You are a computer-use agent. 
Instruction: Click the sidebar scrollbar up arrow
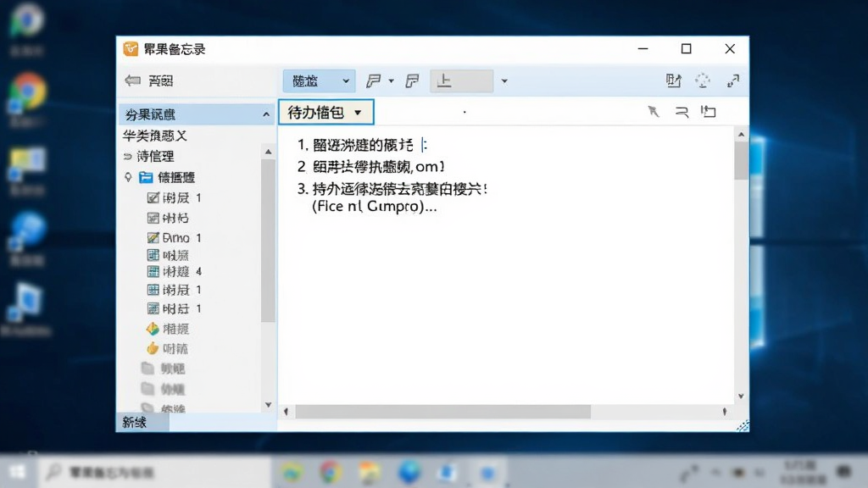(x=269, y=152)
